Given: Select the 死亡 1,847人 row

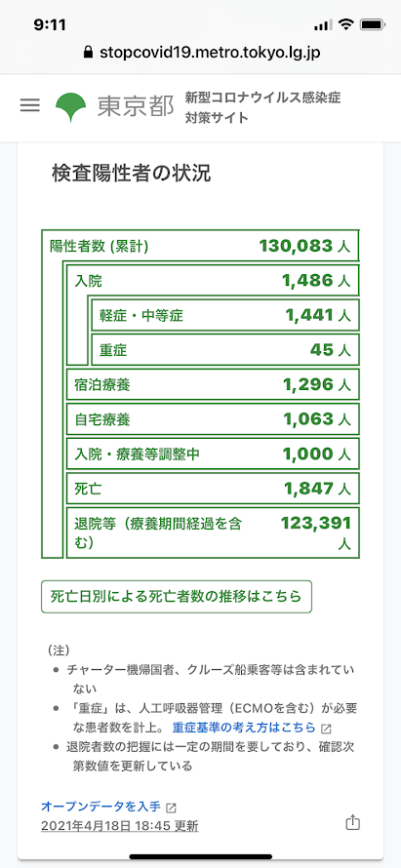Looking at the screenshot, I should [x=213, y=489].
